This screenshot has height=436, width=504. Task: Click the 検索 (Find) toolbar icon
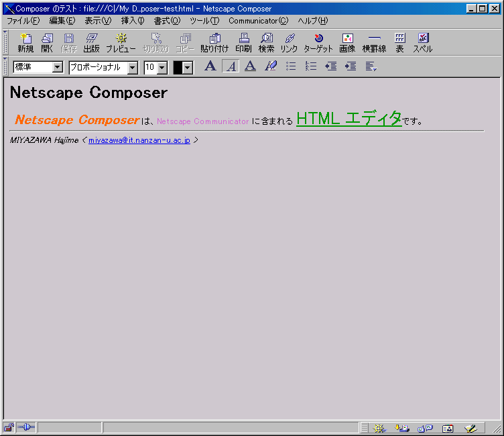click(x=267, y=42)
